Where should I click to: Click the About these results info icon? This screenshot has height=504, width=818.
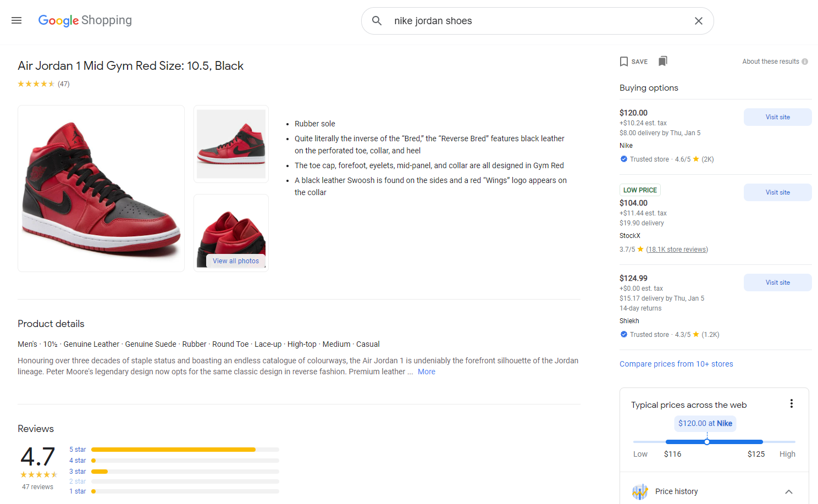[x=805, y=62]
